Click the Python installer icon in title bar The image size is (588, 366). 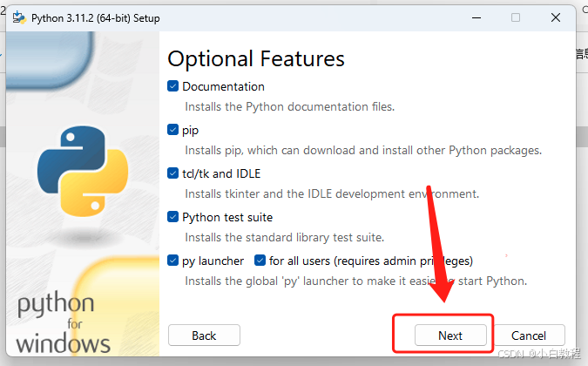[19, 17]
